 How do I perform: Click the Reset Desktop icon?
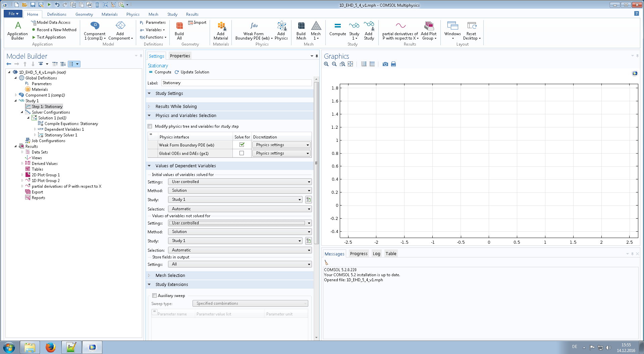pos(472,31)
